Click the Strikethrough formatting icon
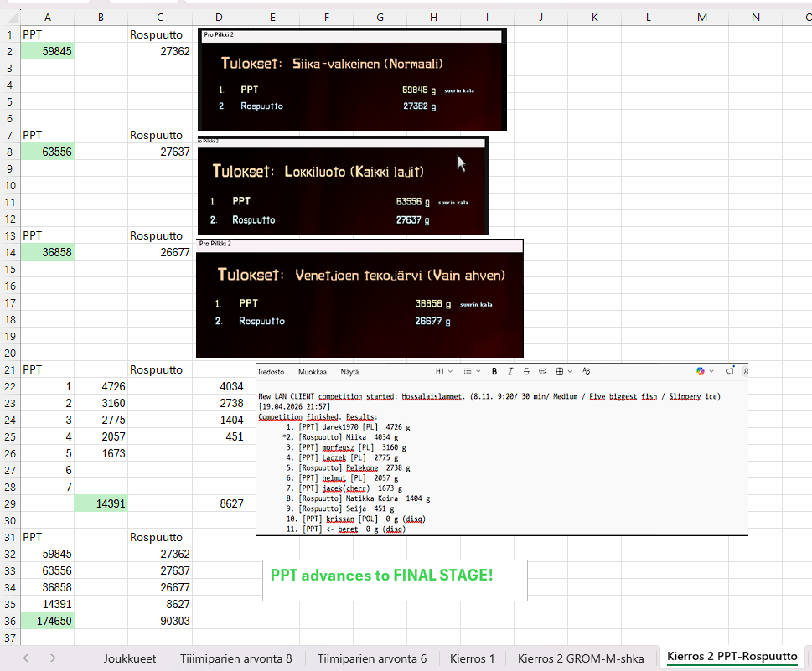 (x=526, y=371)
